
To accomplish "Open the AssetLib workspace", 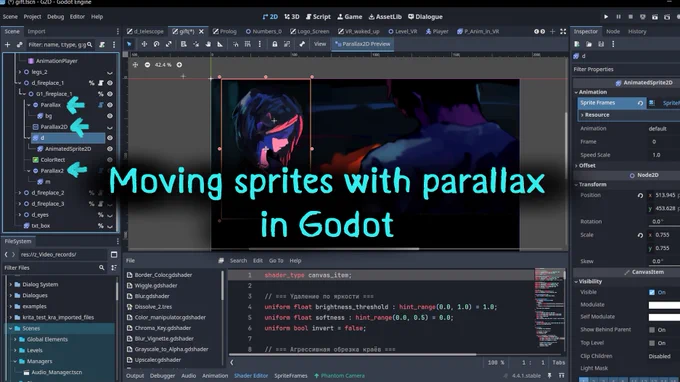I will click(385, 16).
